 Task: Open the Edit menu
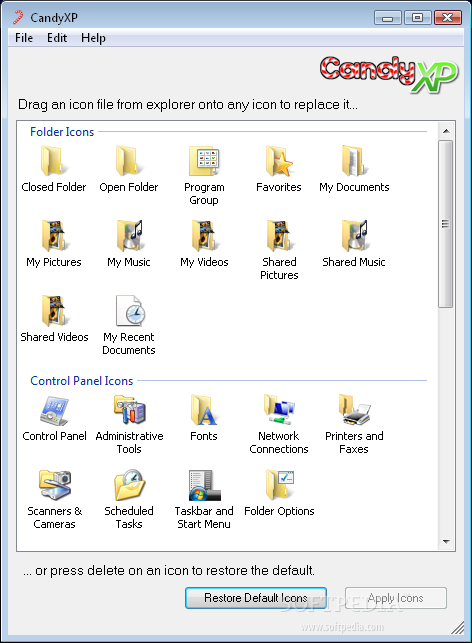[57, 38]
